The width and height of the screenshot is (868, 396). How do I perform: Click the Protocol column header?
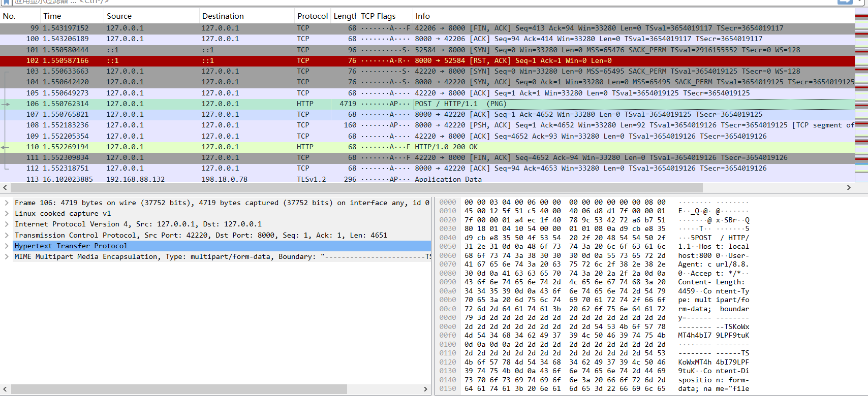click(x=313, y=16)
